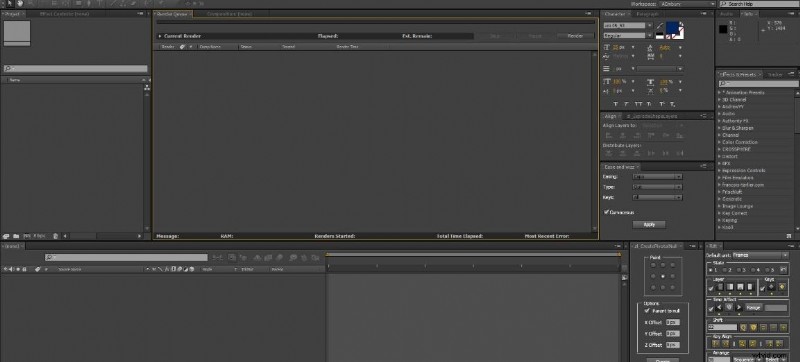Screen dimensions: 800x362
Task: Click the stroke width lines icon
Action: 607,69
